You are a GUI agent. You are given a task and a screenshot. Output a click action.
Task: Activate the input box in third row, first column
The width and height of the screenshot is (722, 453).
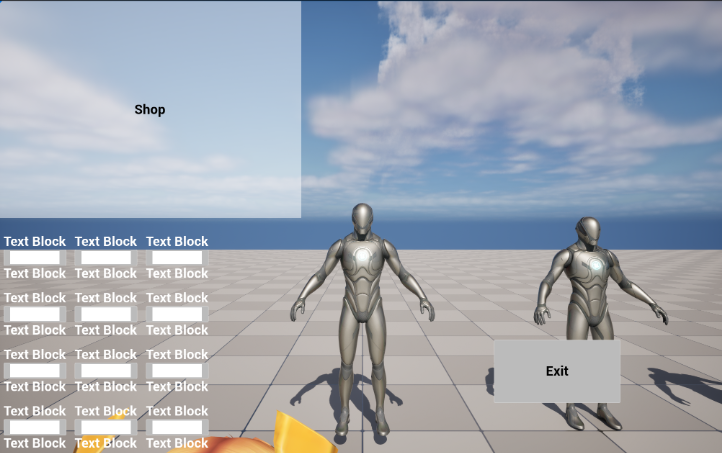click(35, 371)
